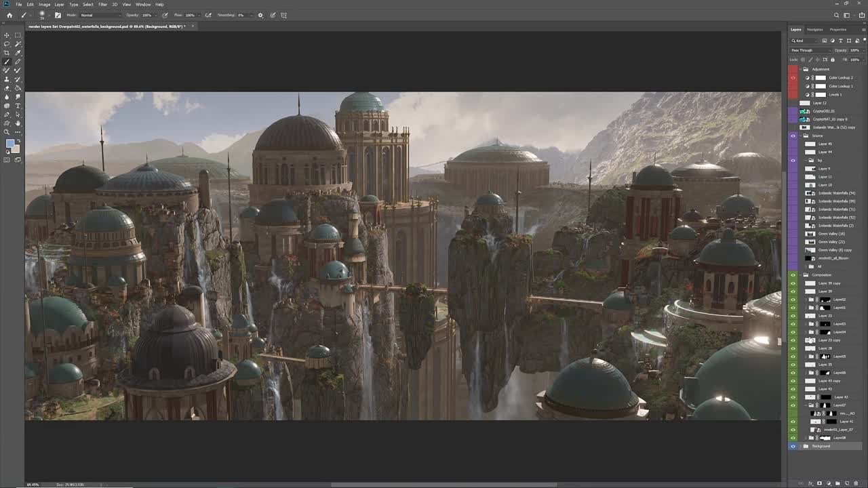868x488 pixels.
Task: Open Edit Toolbar three-dots menu
Action: tap(18, 132)
